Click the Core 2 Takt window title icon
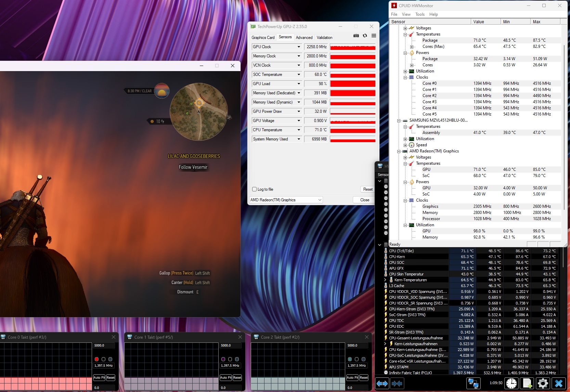The width and height of the screenshot is (570, 392). click(x=256, y=337)
